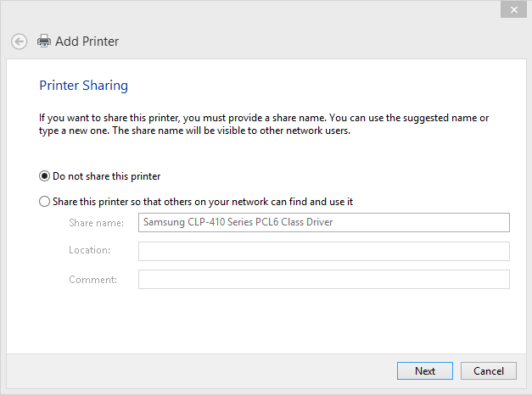The width and height of the screenshot is (532, 395).
Task: Click the Share name text field
Action: pyautogui.click(x=323, y=222)
